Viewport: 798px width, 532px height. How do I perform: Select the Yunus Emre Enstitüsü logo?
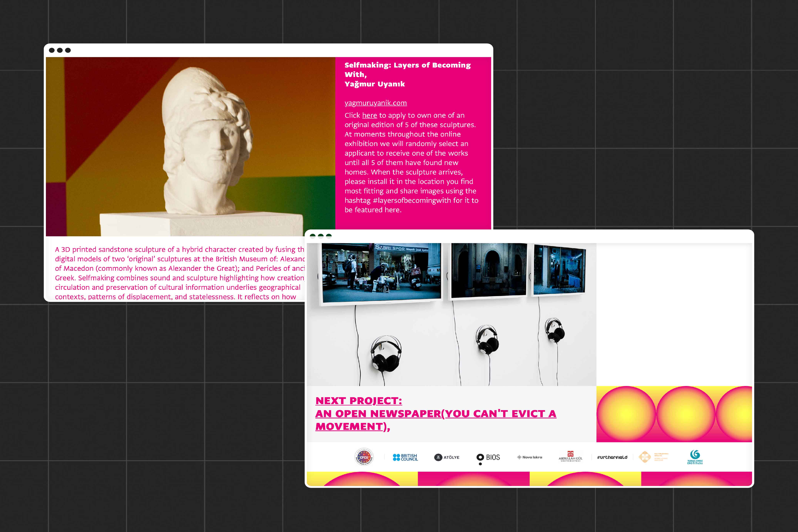pos(695,457)
